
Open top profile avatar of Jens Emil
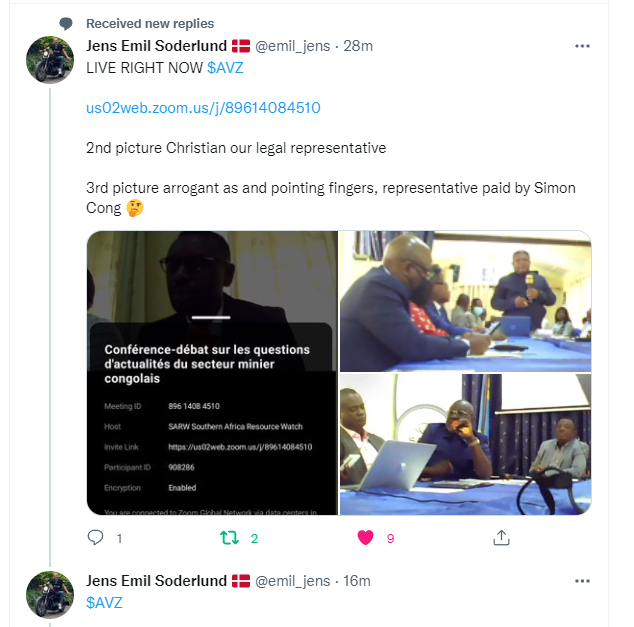click(50, 60)
